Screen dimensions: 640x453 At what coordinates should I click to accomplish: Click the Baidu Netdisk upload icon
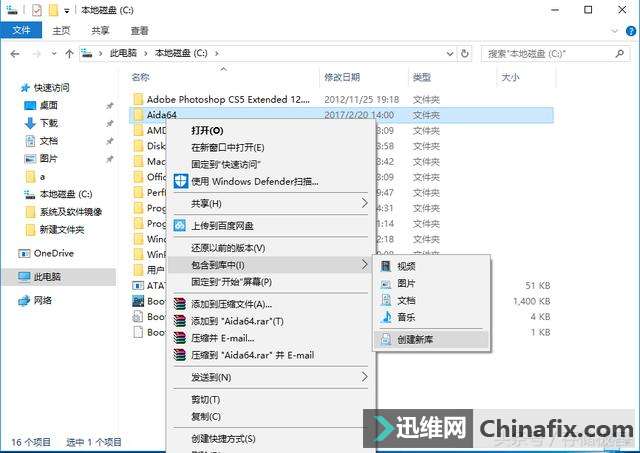(181, 225)
